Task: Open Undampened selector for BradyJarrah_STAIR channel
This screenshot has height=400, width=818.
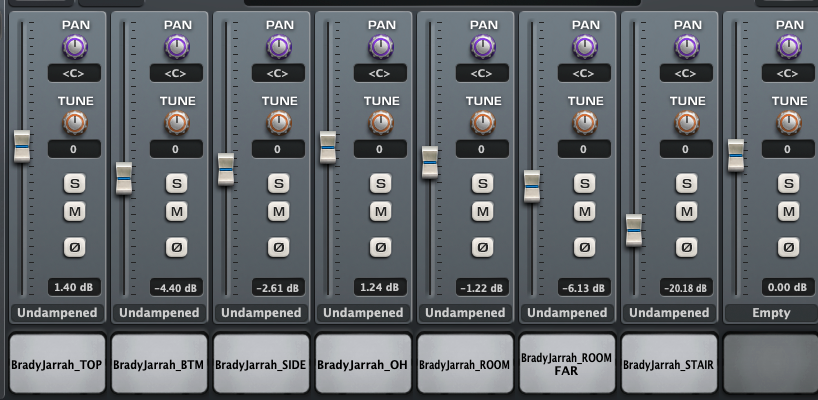Action: [669, 313]
